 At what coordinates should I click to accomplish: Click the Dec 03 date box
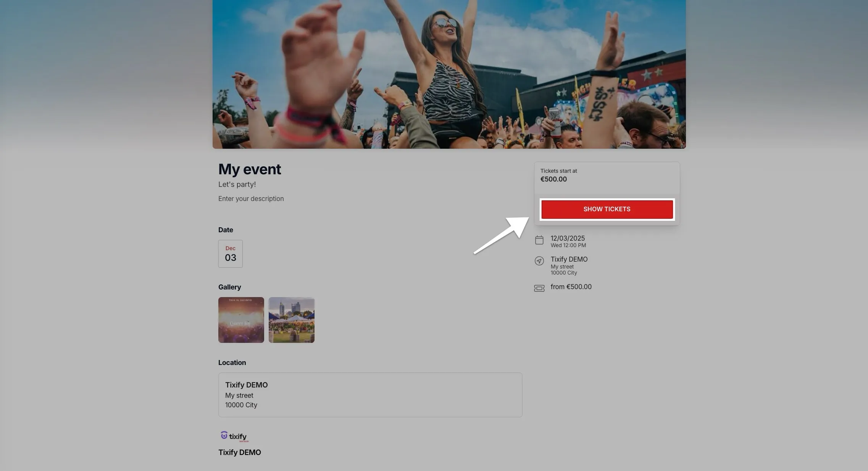pyautogui.click(x=231, y=254)
